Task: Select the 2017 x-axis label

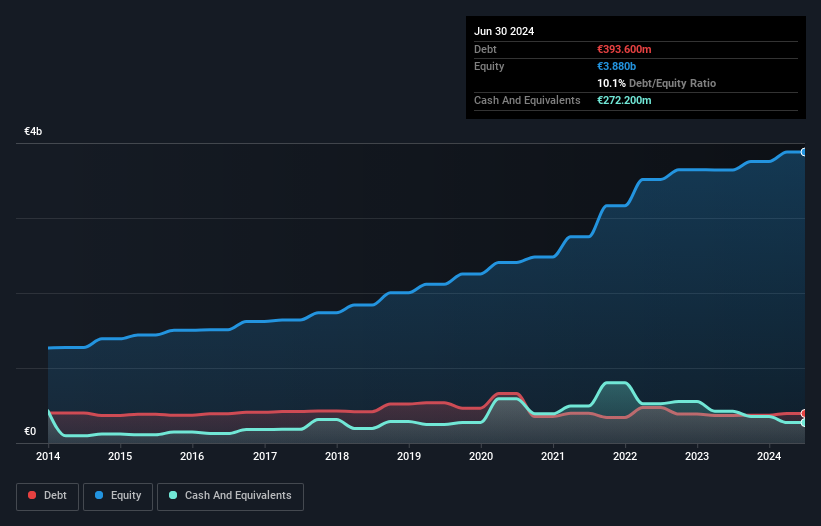Action: pos(265,456)
